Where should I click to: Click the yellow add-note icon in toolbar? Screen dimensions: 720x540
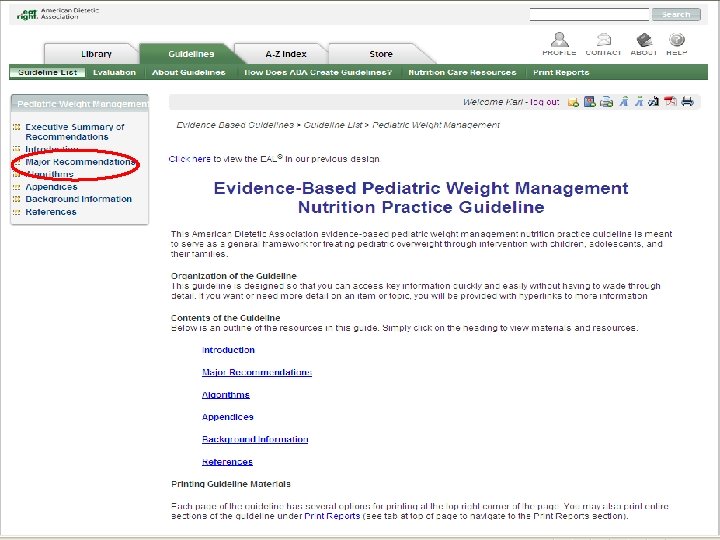(x=573, y=102)
